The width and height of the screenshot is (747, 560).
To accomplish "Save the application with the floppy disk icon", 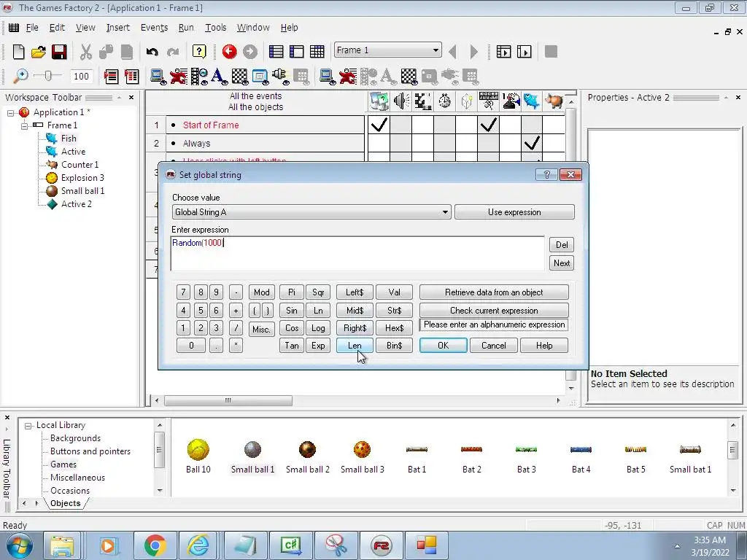I will point(59,52).
